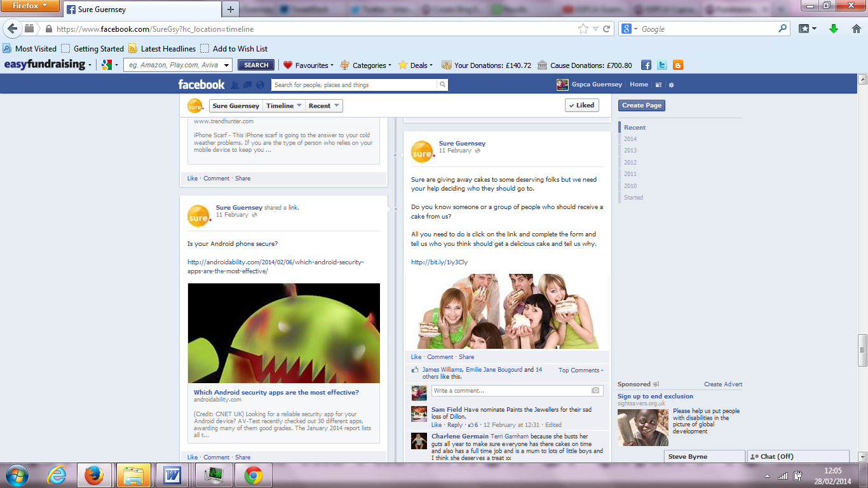Screen dimensions: 868x488
Task: Switch to the Sure Guernsey browser tab
Action: [142, 9]
